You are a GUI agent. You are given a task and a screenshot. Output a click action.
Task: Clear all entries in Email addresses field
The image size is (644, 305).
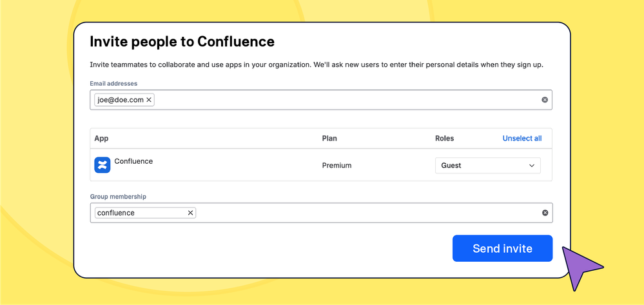point(545,100)
